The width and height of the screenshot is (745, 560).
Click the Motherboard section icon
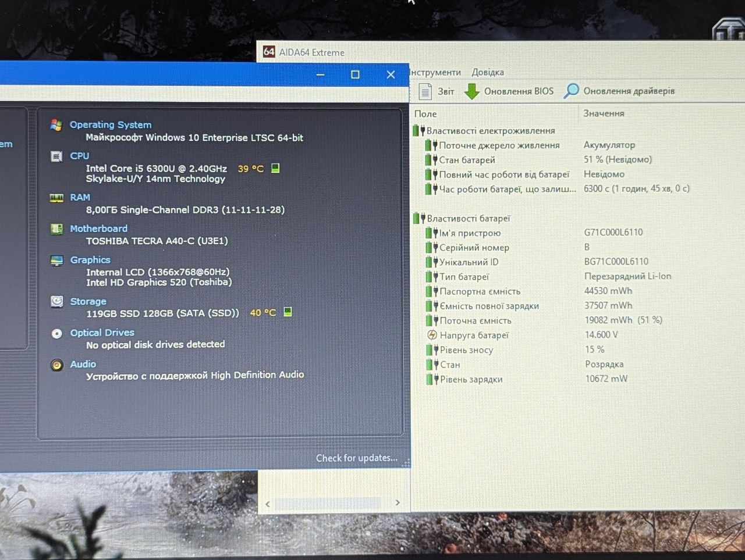[x=56, y=229]
